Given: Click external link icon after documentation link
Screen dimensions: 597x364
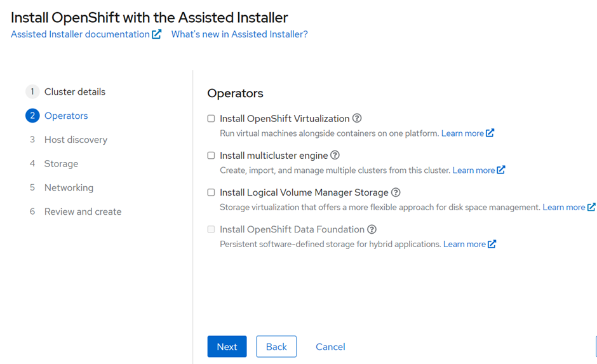Looking at the screenshot, I should click(156, 34).
